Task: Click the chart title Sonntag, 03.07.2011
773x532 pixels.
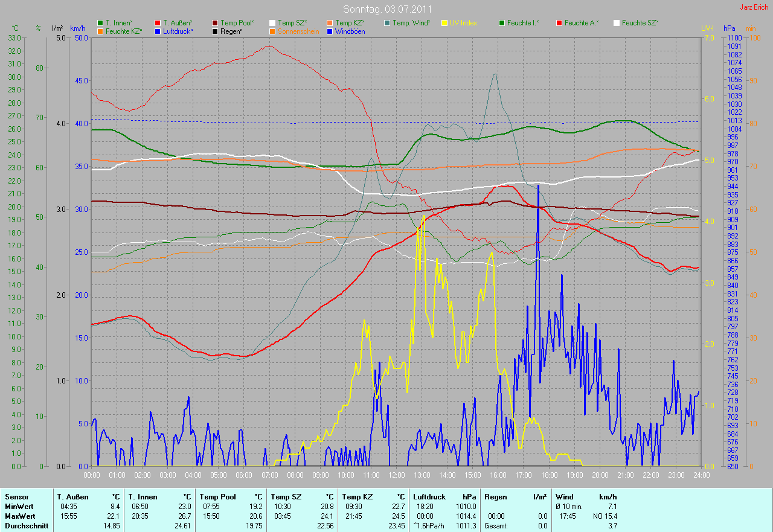Action: [x=387, y=9]
